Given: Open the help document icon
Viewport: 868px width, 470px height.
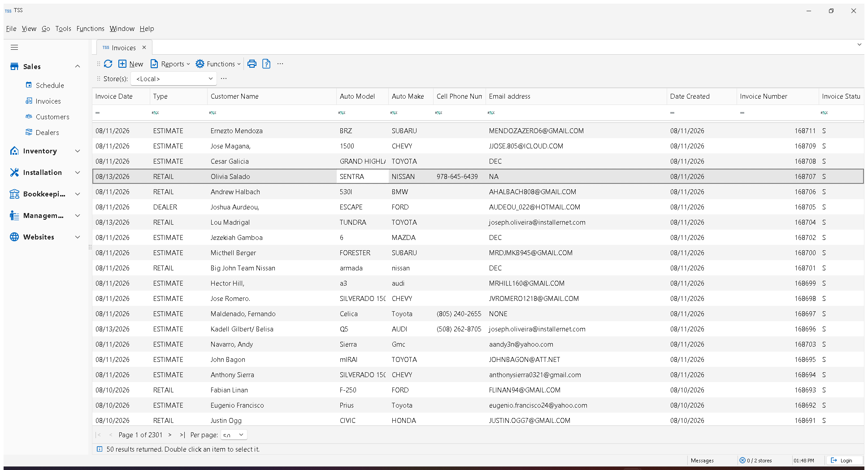Looking at the screenshot, I should [266, 64].
